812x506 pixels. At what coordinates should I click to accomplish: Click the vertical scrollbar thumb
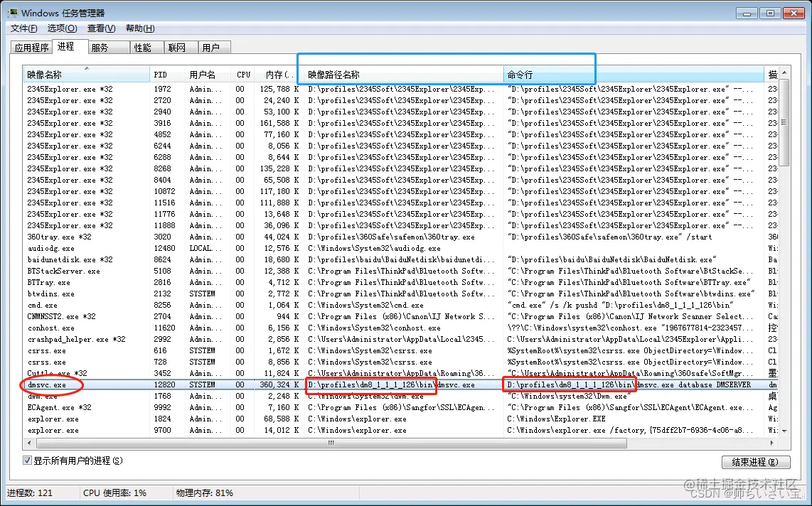pos(784,123)
